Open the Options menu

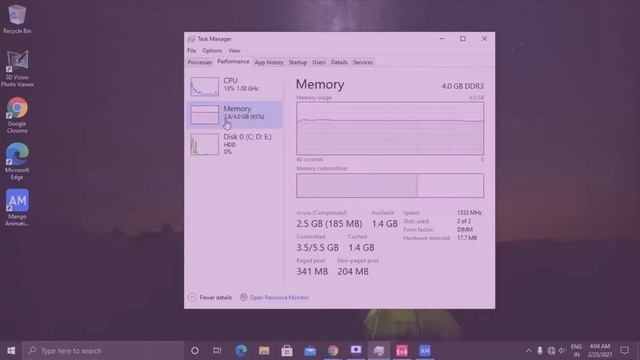212,51
